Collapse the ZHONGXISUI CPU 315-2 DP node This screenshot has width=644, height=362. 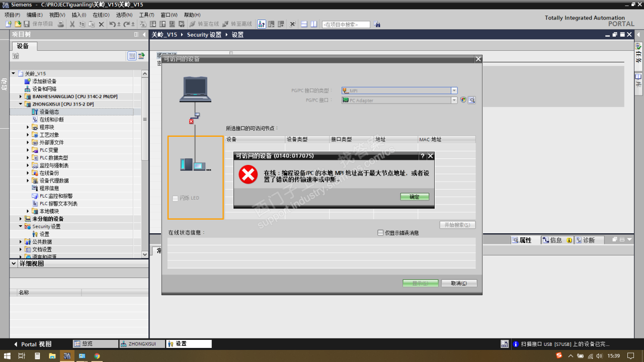[21, 104]
